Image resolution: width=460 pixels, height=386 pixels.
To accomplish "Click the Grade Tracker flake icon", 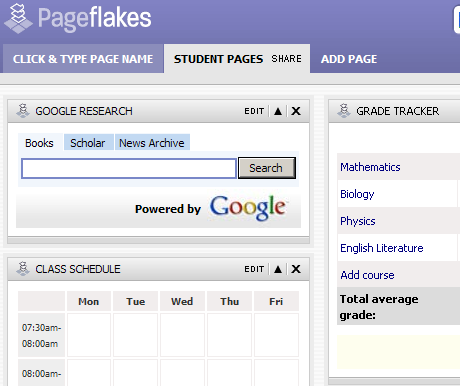I will 344,111.
